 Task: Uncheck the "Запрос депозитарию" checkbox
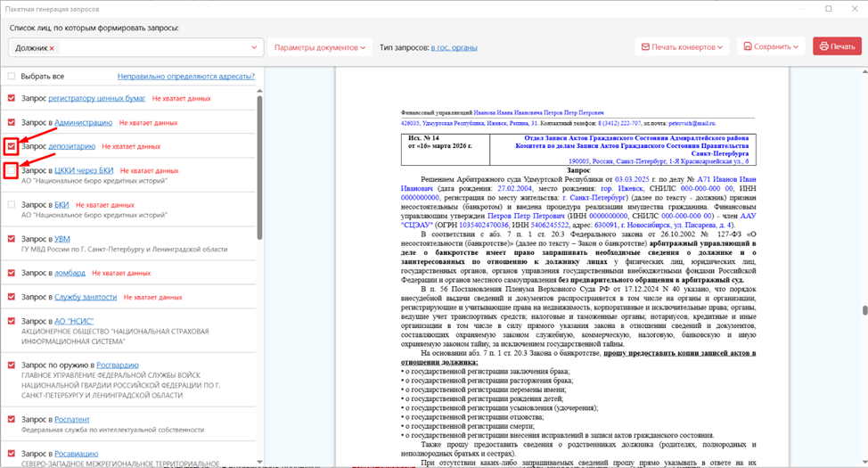point(12,145)
